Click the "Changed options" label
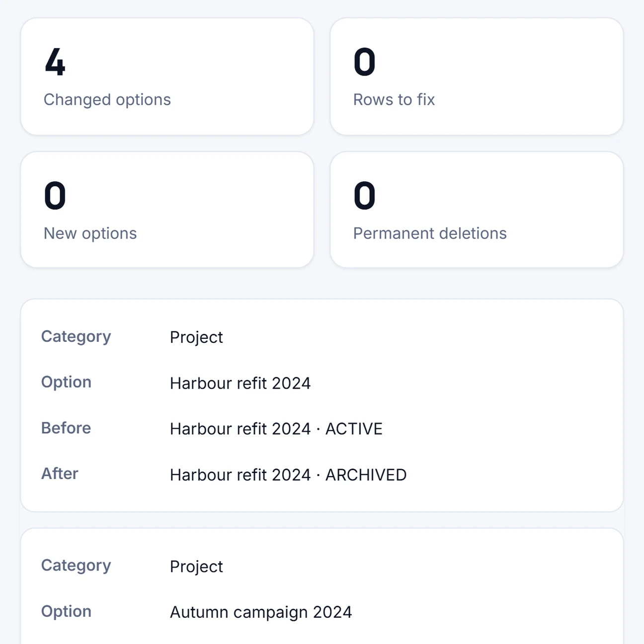Screen dimensions: 644x644 [x=107, y=100]
